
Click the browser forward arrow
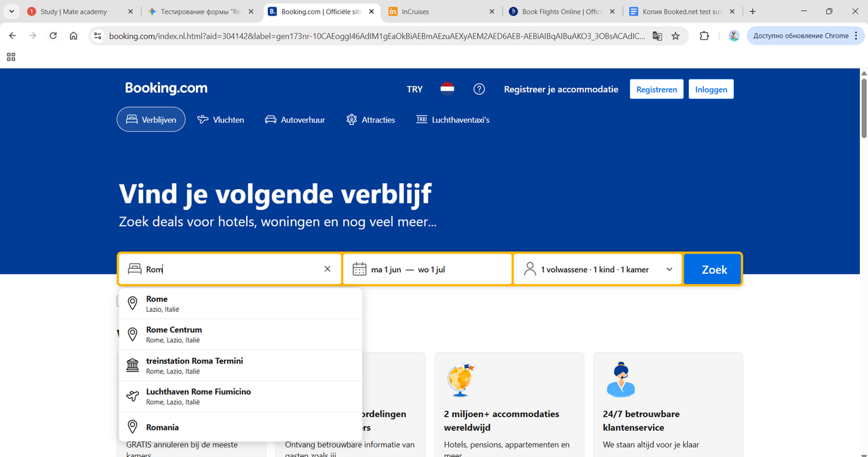(x=33, y=36)
